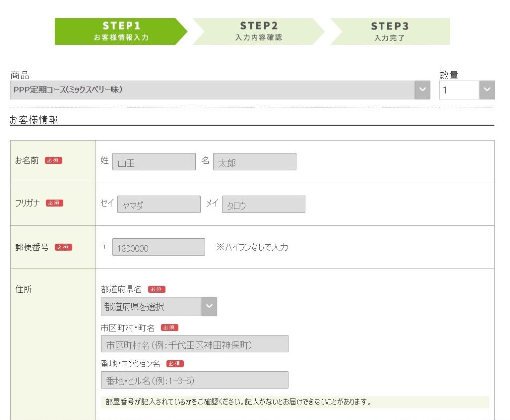
Task: Open the 都道府県を選択 prefecture dropdown
Action: point(158,307)
